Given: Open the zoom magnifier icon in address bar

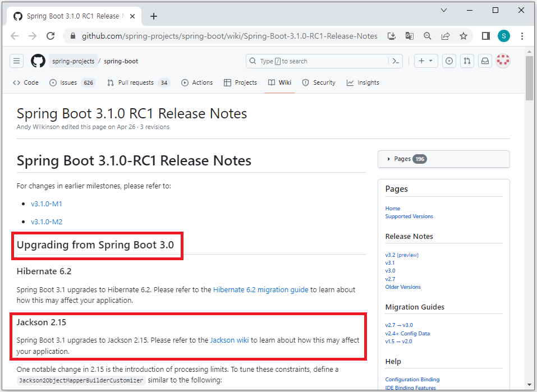Looking at the screenshot, I should 427,36.
